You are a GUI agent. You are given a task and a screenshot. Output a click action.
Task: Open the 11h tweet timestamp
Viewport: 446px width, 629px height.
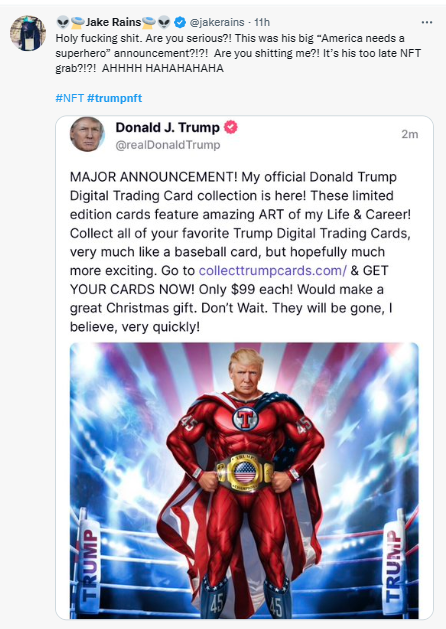tap(262, 22)
